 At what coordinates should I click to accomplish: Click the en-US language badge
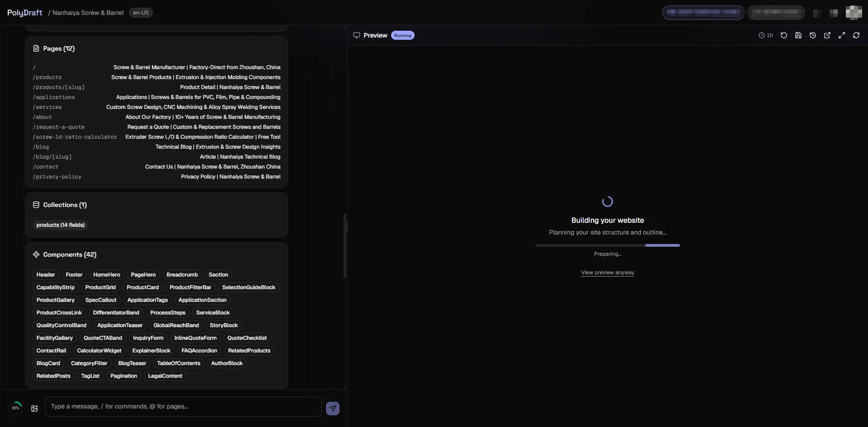(x=141, y=13)
